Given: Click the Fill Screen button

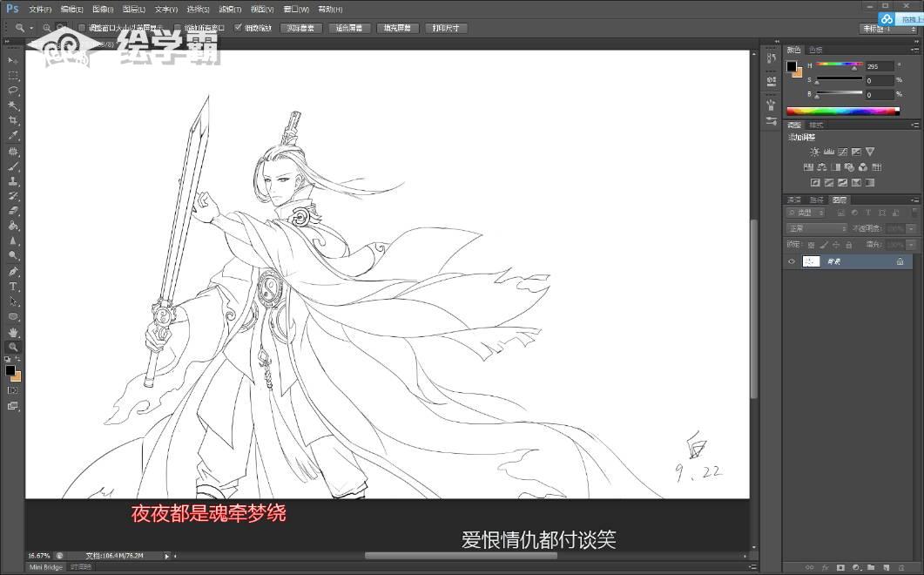Looking at the screenshot, I should [x=397, y=28].
